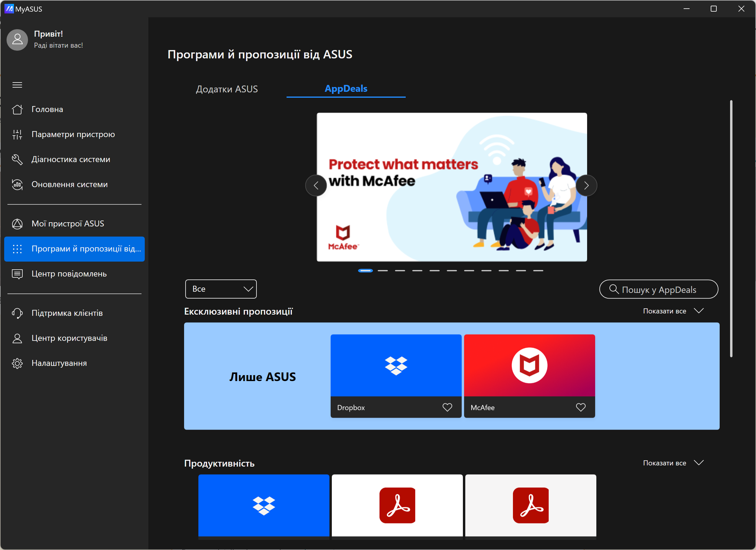
Task: Click the apps grid dots icon
Action: click(x=17, y=249)
